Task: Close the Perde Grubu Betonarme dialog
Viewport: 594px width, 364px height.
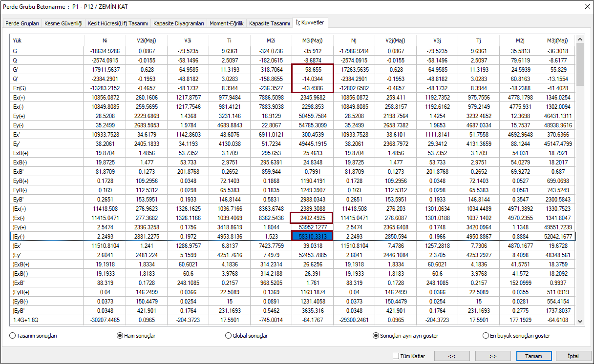Action: 587,6
